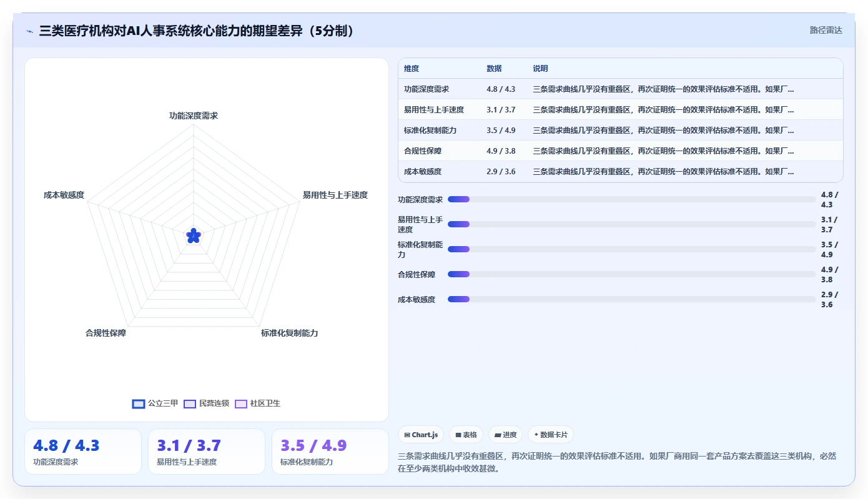The height and width of the screenshot is (499, 868).
Task: Open the 4.8 / 4.3 功能深度需求 data card
Action: point(83,452)
